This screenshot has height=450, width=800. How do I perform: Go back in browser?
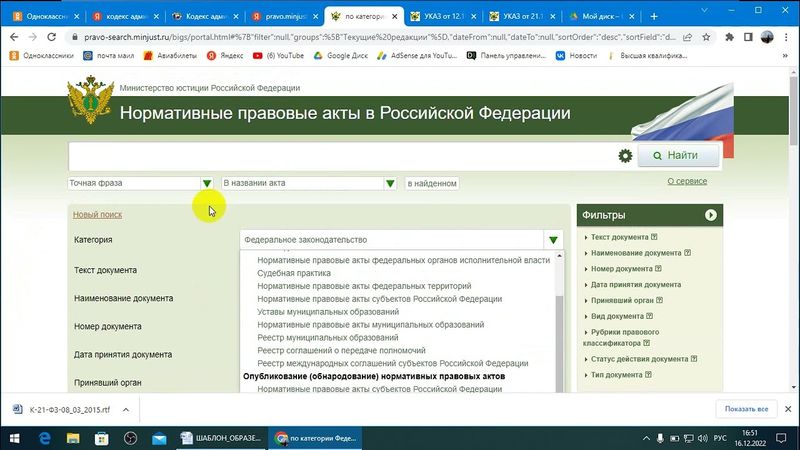tap(14, 37)
